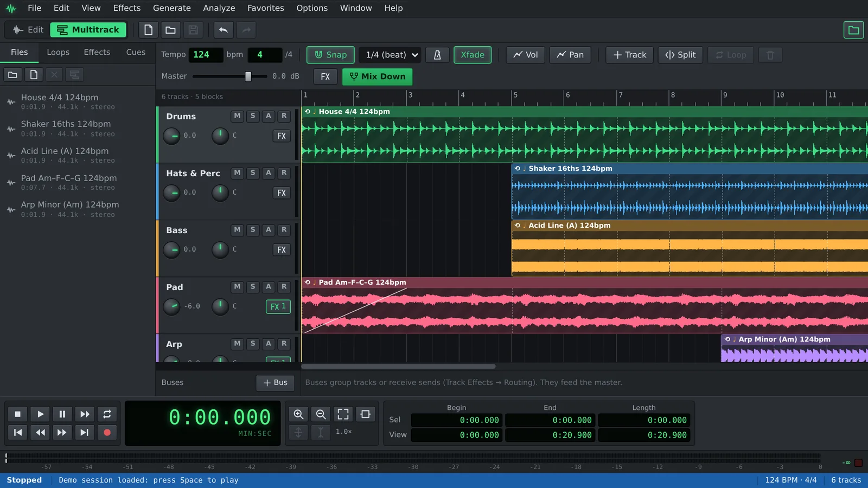Image resolution: width=868 pixels, height=488 pixels.
Task: Click the Drums track volume knob
Action: [171, 136]
